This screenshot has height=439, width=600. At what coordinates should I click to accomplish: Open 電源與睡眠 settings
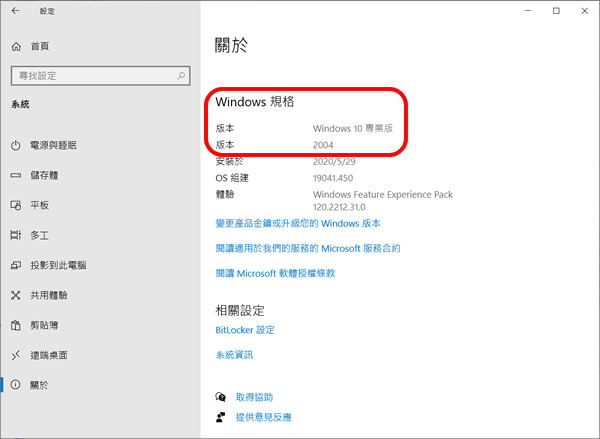pyautogui.click(x=54, y=145)
